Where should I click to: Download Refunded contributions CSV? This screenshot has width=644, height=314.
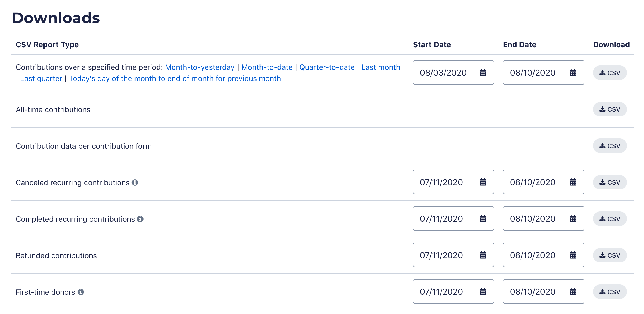tap(610, 255)
